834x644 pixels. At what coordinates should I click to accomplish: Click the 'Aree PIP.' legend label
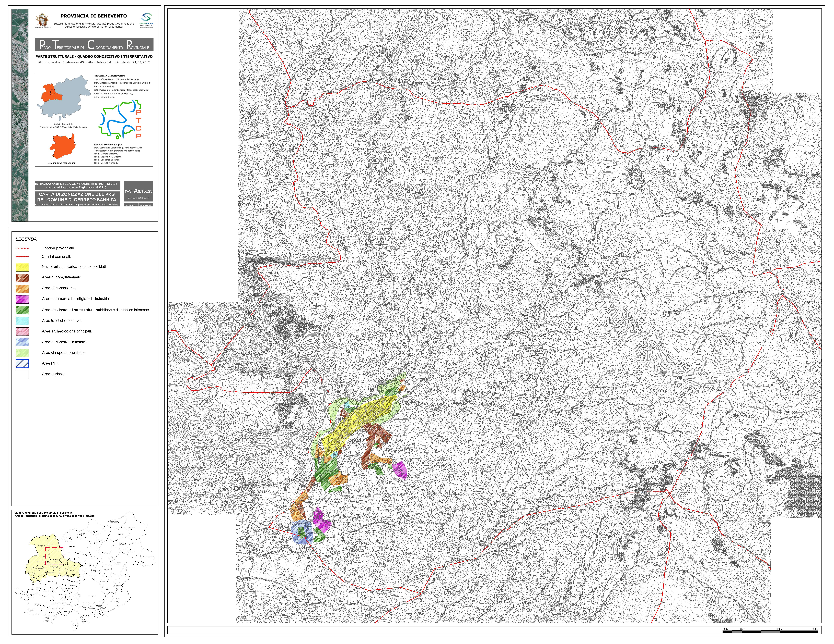pos(50,363)
